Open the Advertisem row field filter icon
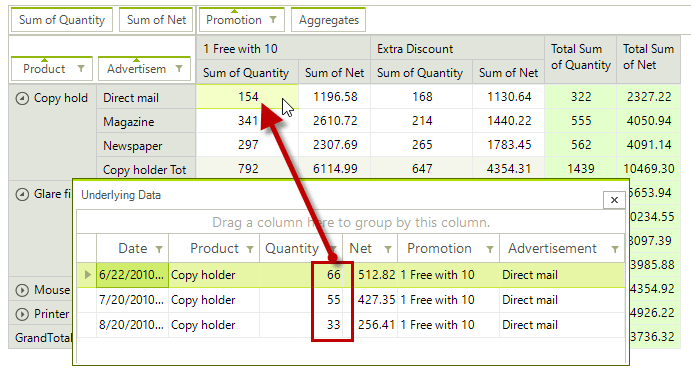Viewport: 691px width, 374px height. click(179, 69)
